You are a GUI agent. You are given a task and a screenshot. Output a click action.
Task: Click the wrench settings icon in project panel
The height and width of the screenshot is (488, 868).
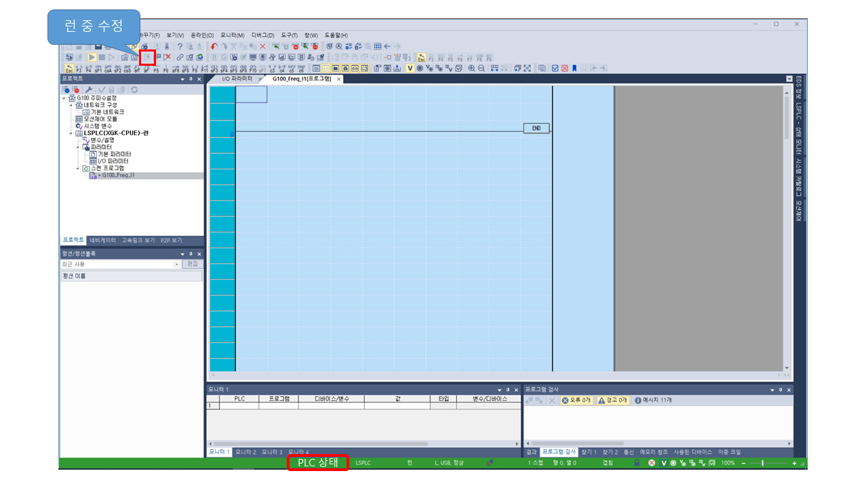click(89, 90)
